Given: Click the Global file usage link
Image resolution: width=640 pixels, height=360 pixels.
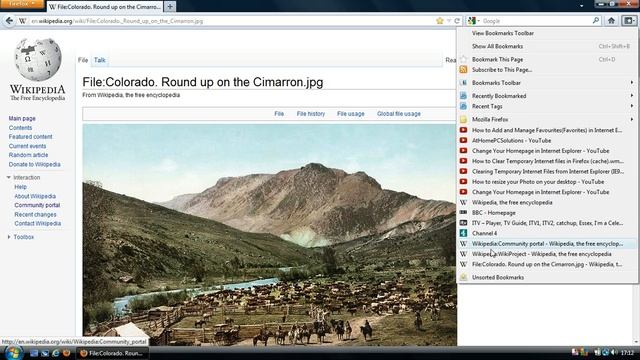Looking at the screenshot, I should point(399,114).
